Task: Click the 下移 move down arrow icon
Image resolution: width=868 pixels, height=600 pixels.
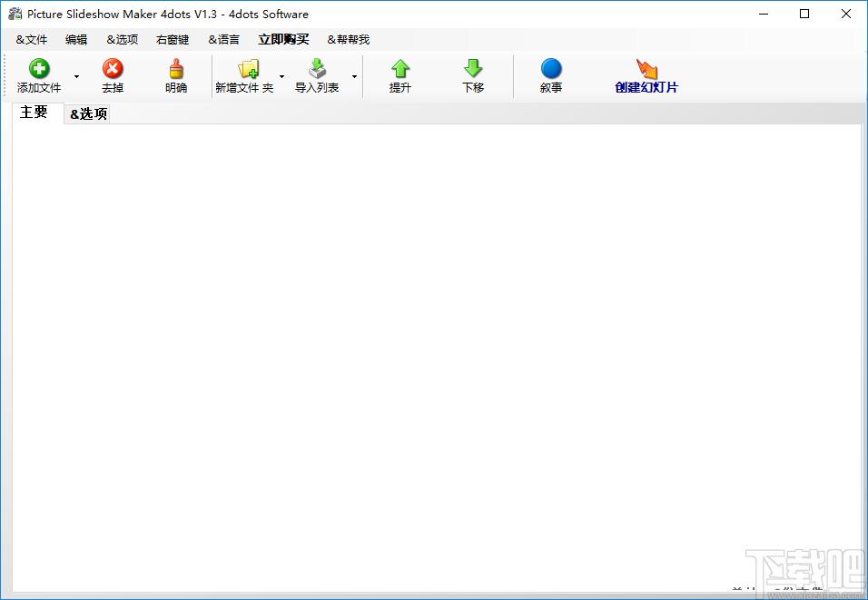Action: [x=473, y=69]
